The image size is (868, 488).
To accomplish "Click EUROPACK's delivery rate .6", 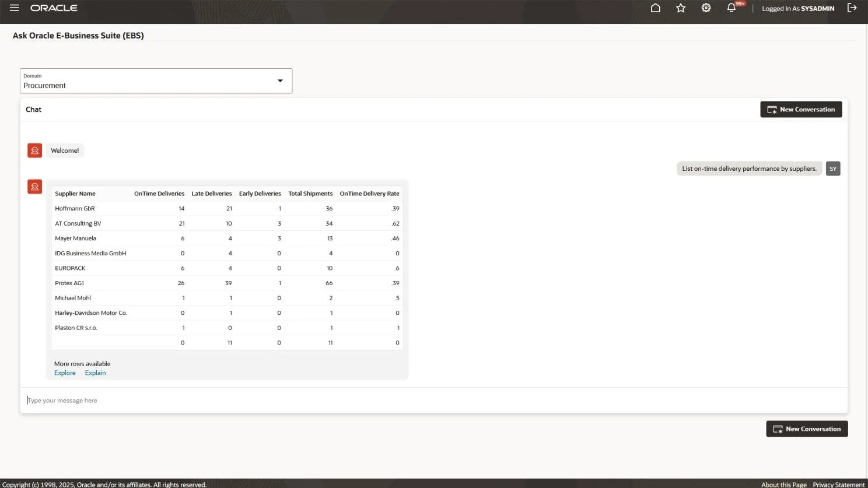I will tap(397, 268).
